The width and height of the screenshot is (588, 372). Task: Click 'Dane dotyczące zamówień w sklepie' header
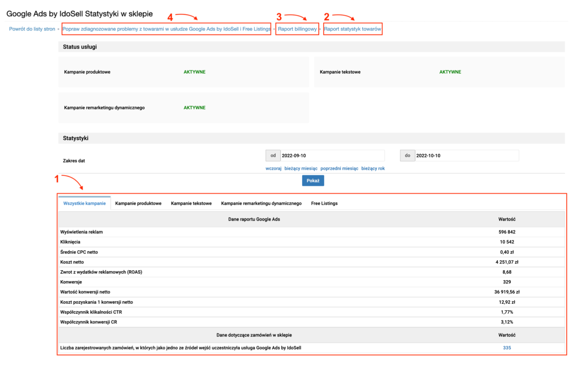(254, 335)
